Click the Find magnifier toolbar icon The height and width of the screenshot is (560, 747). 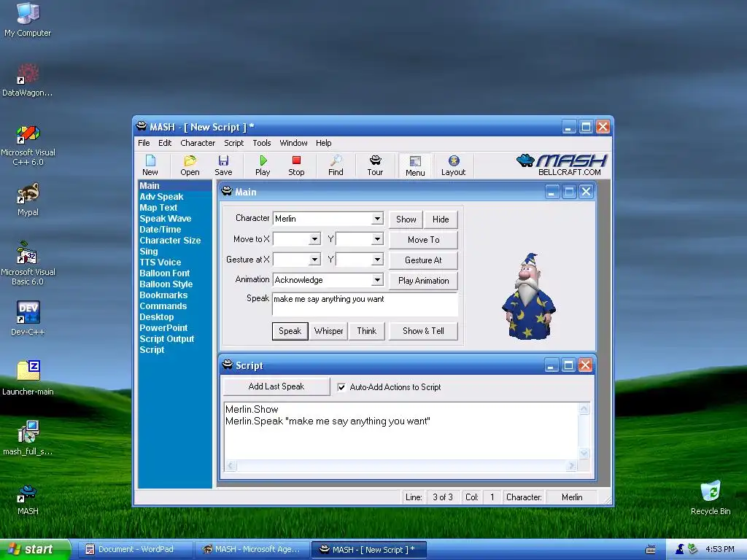336,166
